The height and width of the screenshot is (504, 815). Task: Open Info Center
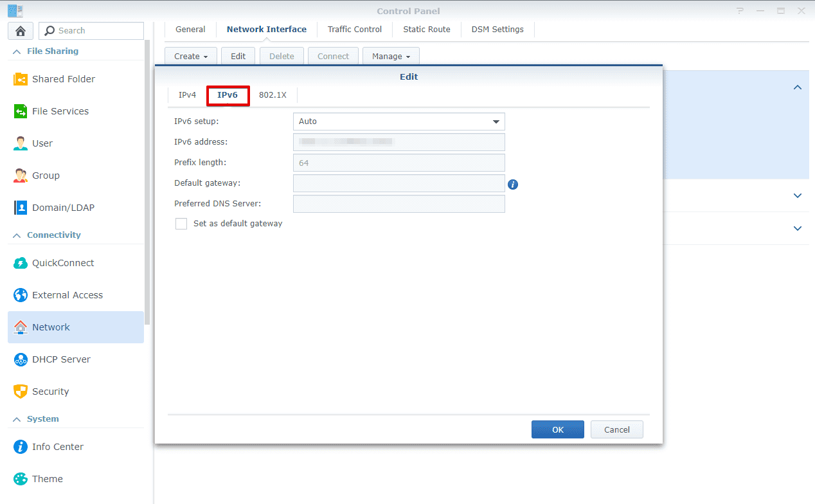[58, 446]
